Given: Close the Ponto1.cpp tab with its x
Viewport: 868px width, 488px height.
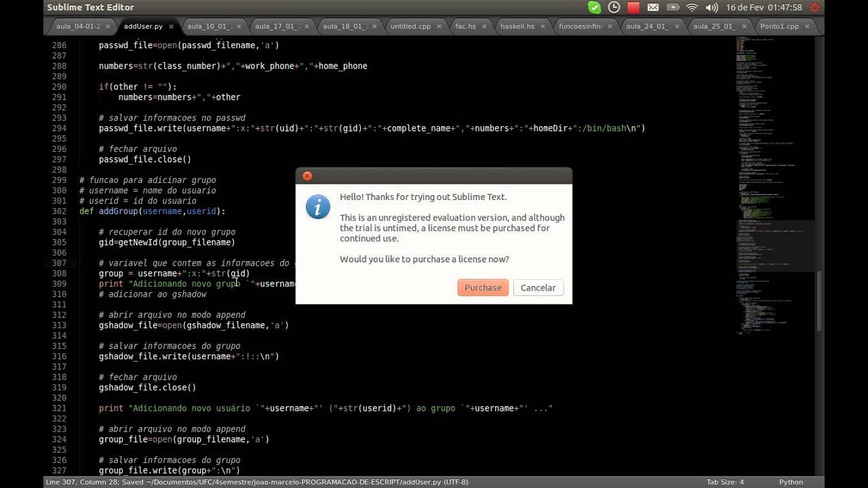Looking at the screenshot, I should click(x=808, y=26).
